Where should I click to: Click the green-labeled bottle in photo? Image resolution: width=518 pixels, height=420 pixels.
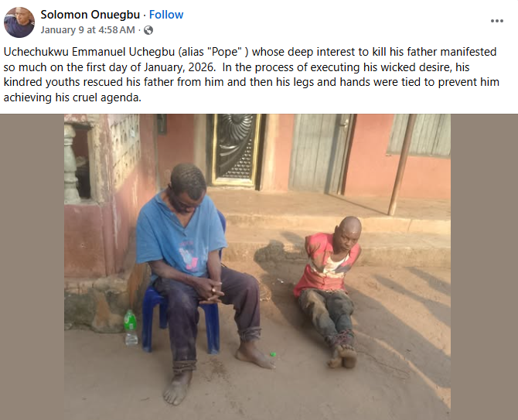tap(131, 327)
